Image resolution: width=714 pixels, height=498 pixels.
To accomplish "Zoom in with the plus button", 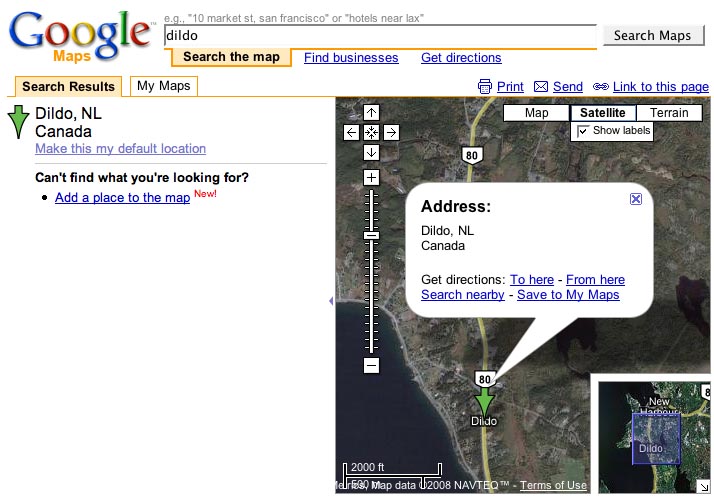I will [x=371, y=177].
